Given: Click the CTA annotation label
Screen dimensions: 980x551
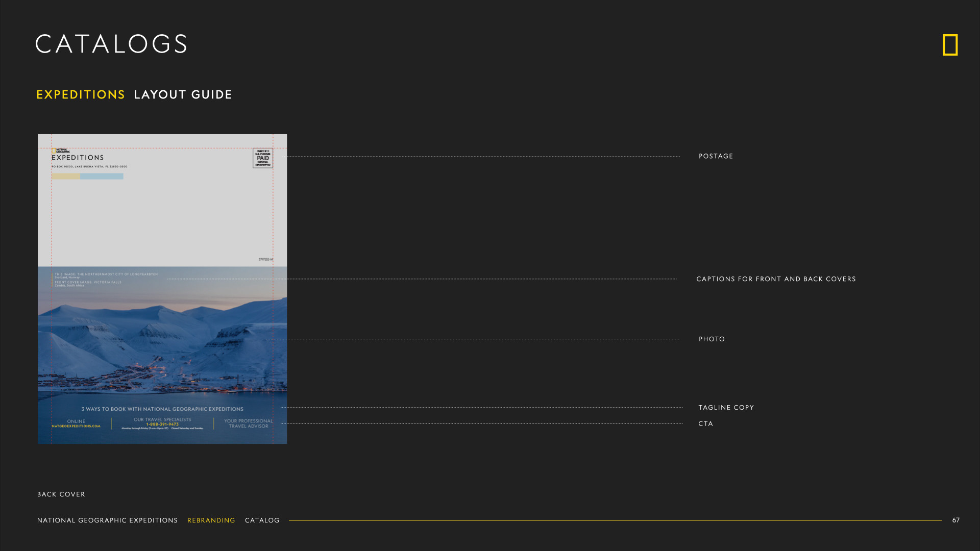Looking at the screenshot, I should click(x=705, y=424).
